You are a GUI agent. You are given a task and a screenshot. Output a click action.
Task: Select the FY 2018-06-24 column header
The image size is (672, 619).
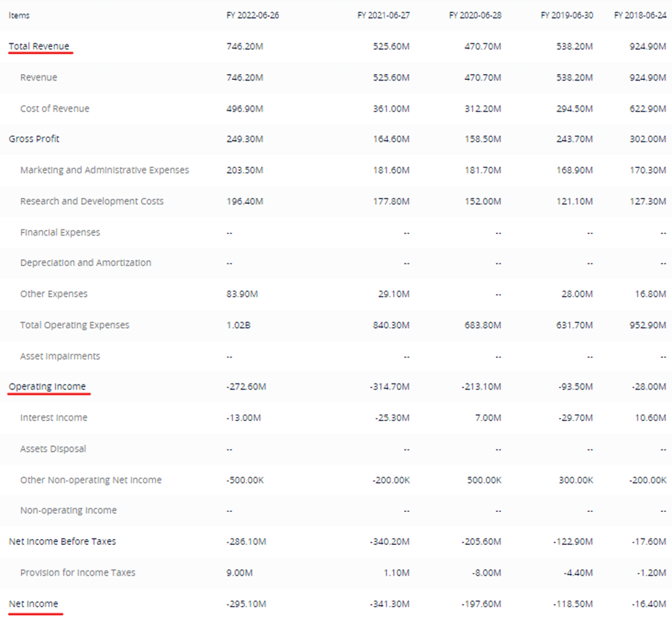pos(640,15)
